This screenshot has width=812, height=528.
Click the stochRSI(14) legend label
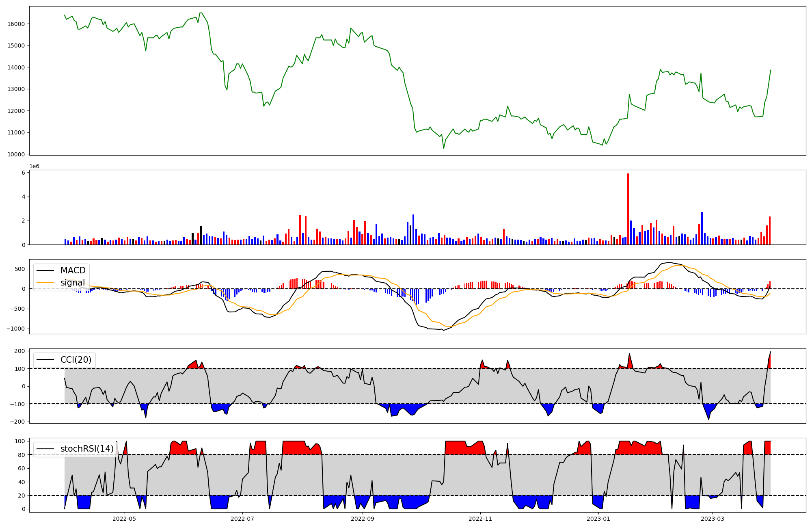point(87,449)
